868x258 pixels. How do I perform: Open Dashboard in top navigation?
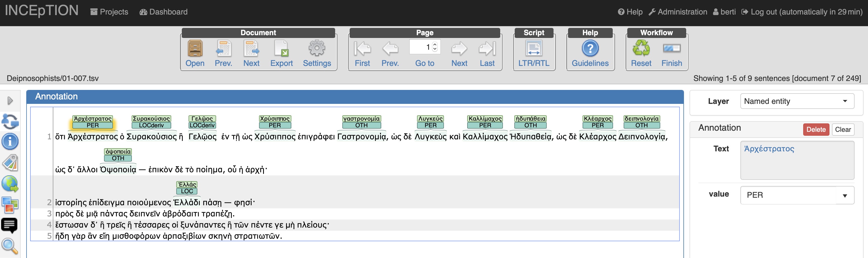click(x=163, y=12)
